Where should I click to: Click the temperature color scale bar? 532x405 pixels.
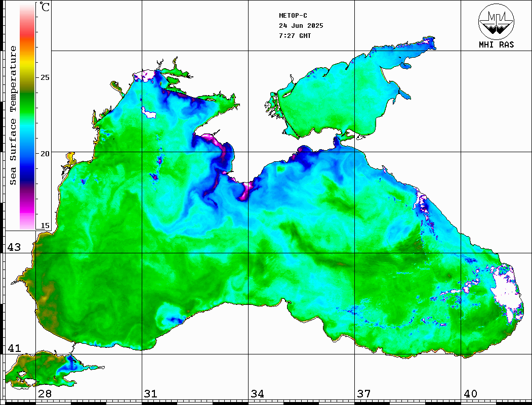(27, 117)
